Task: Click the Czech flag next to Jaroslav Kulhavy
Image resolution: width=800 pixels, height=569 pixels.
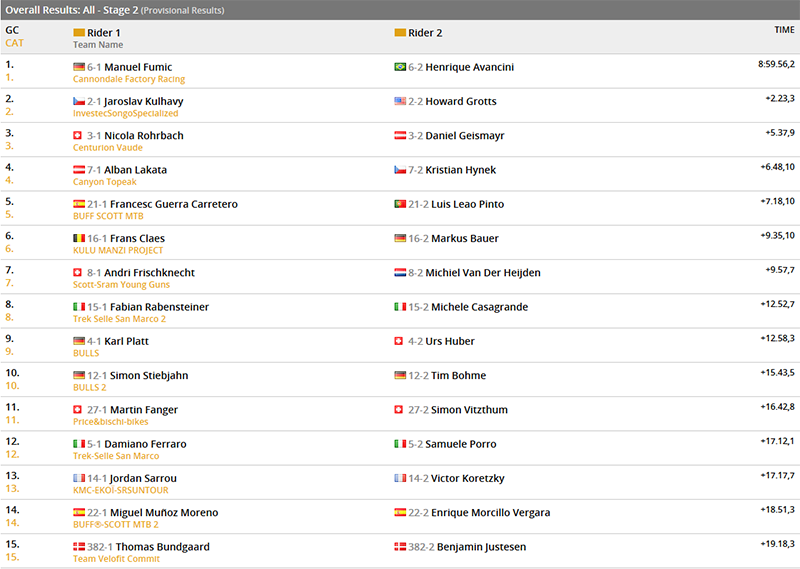Action: point(79,101)
